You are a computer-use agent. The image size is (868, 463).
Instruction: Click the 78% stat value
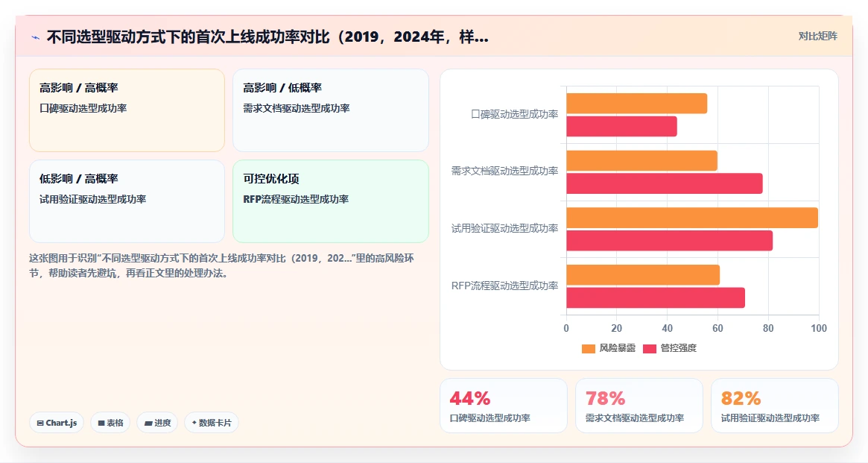[x=605, y=398]
